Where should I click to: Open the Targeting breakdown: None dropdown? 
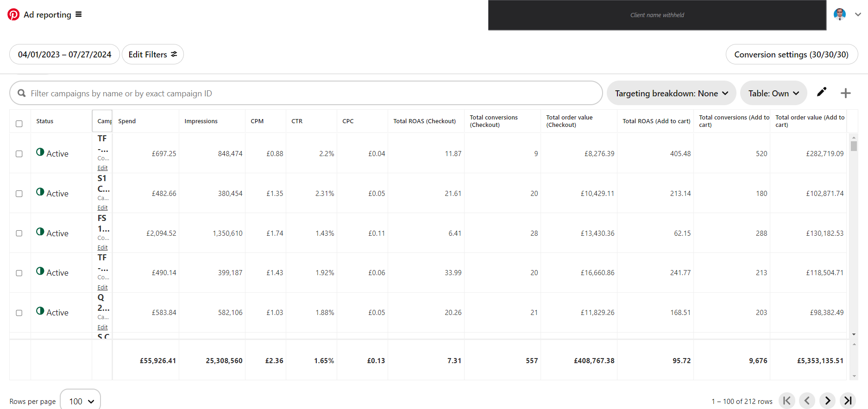click(x=671, y=93)
